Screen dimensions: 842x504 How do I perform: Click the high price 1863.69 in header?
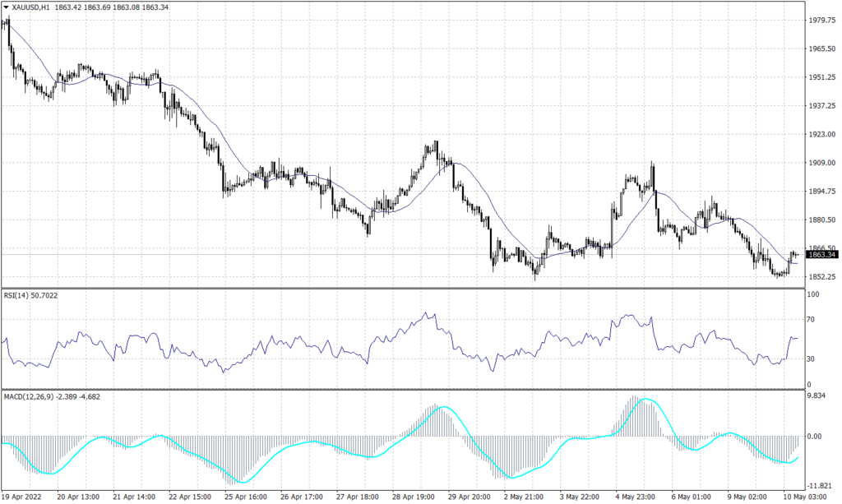(99, 7)
